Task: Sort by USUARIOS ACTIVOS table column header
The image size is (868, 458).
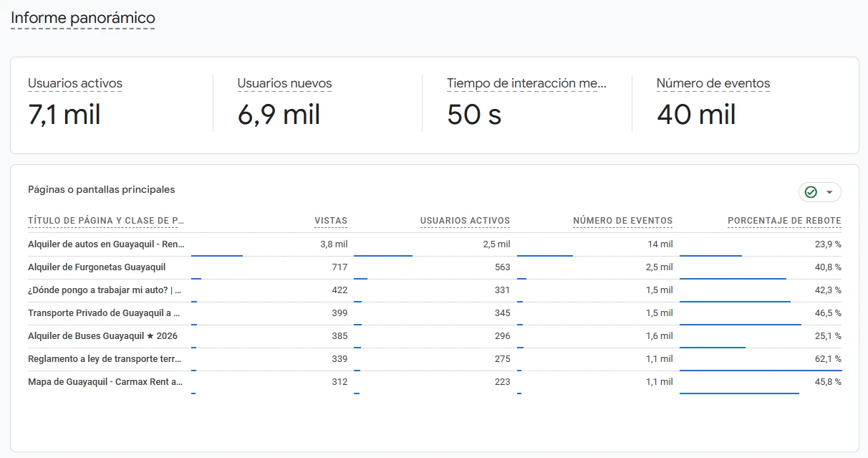Action: (465, 221)
